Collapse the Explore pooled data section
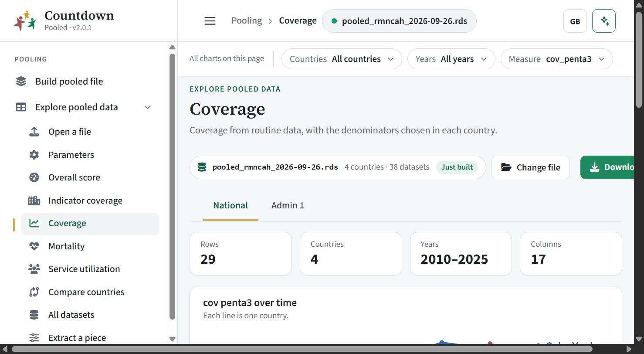Image resolution: width=644 pixels, height=354 pixels. tap(148, 107)
